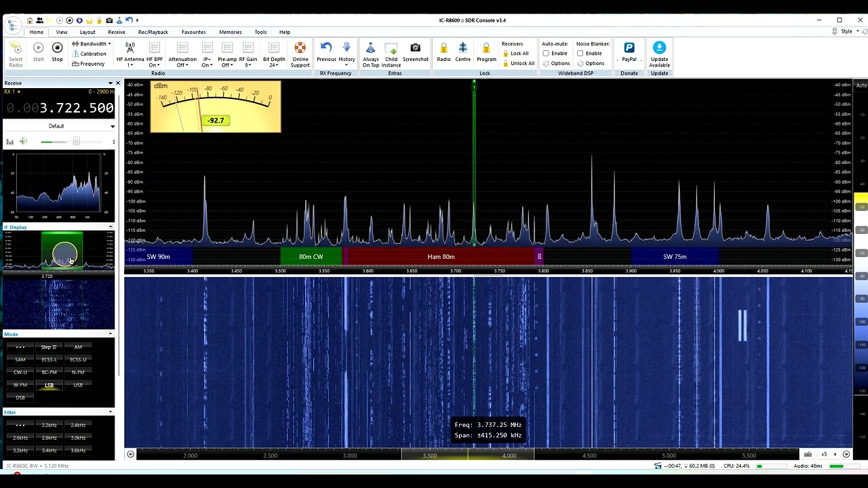
Task: Open the Receive ribbon tab
Action: pos(116,32)
